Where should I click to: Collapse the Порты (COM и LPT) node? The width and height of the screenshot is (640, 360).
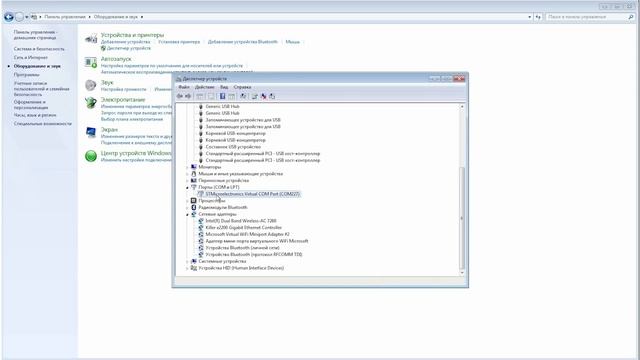[x=187, y=187]
